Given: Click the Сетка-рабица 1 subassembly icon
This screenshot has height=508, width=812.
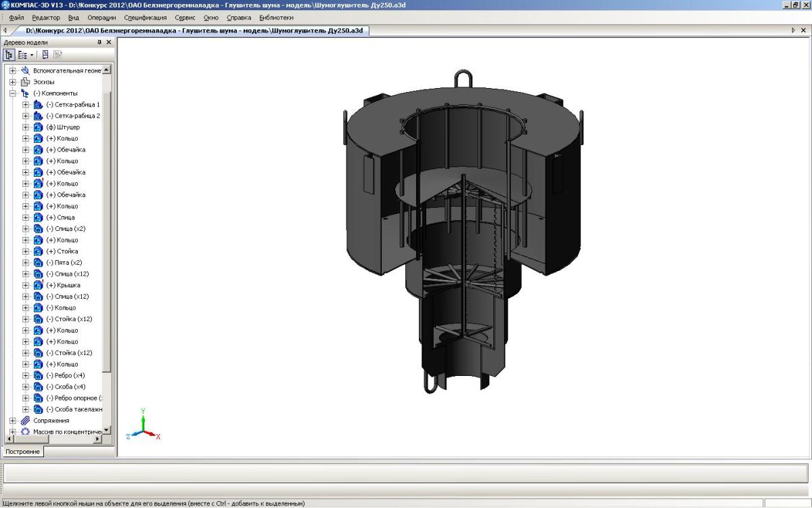Looking at the screenshot, I should point(38,105).
